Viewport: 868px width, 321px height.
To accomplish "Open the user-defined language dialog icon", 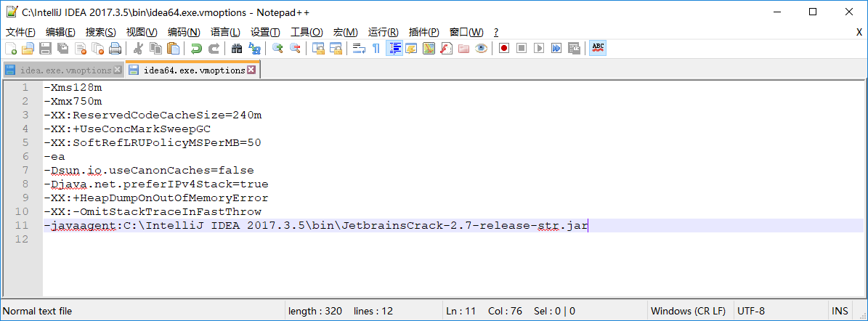I will (x=411, y=48).
